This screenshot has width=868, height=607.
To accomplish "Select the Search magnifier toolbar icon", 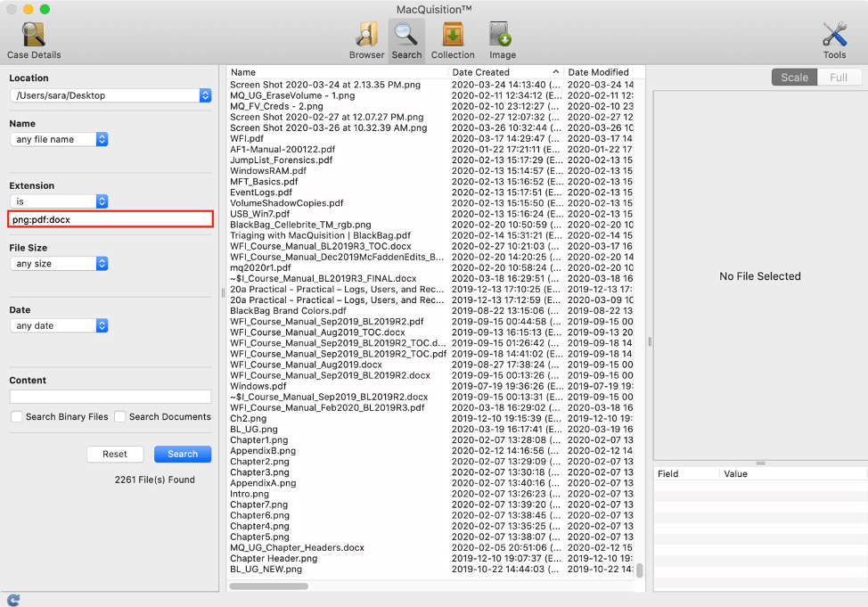I will coord(406,36).
